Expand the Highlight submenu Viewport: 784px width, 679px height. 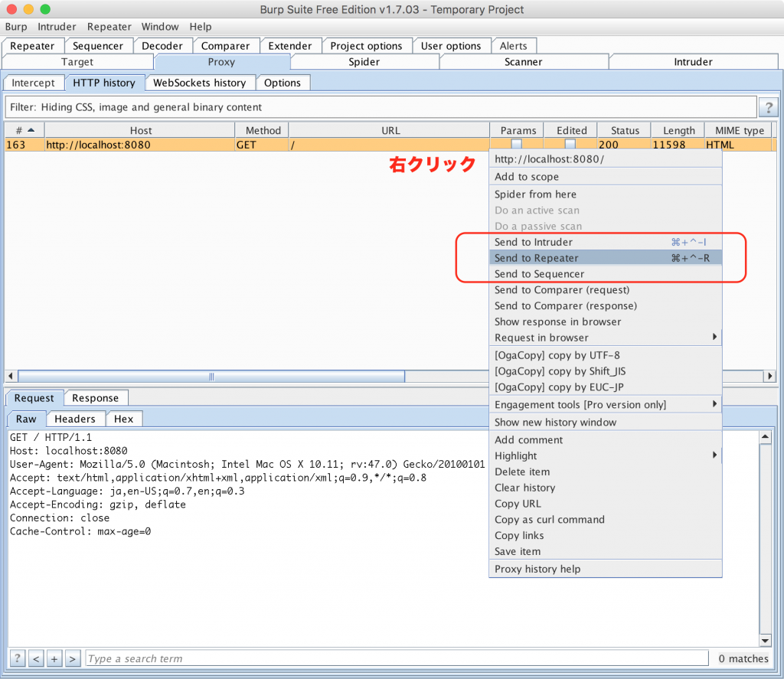714,455
